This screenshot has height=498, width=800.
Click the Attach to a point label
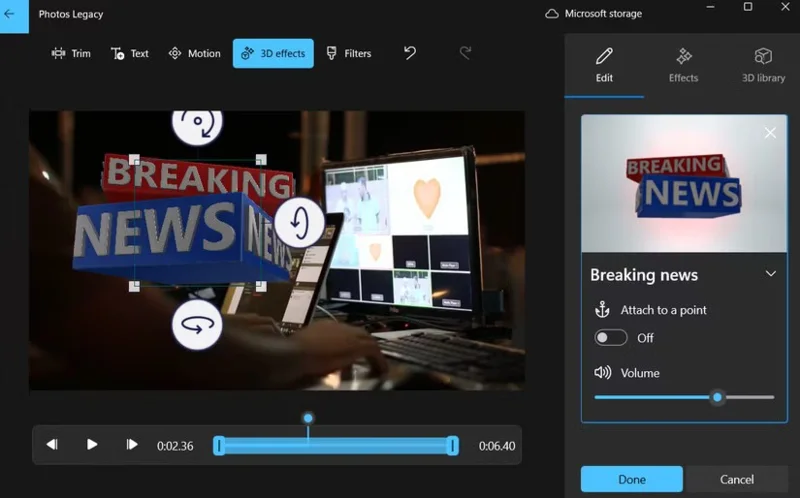tap(663, 310)
